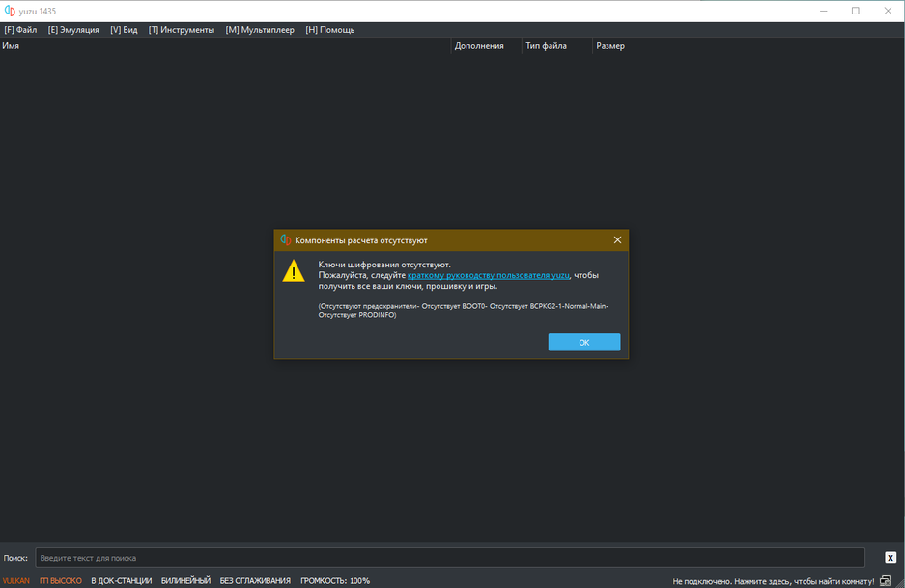Screen dimensions: 905x588
Task: Toggle В ДОК-СТАНЦИИ docked mode
Action: pyautogui.click(x=121, y=581)
